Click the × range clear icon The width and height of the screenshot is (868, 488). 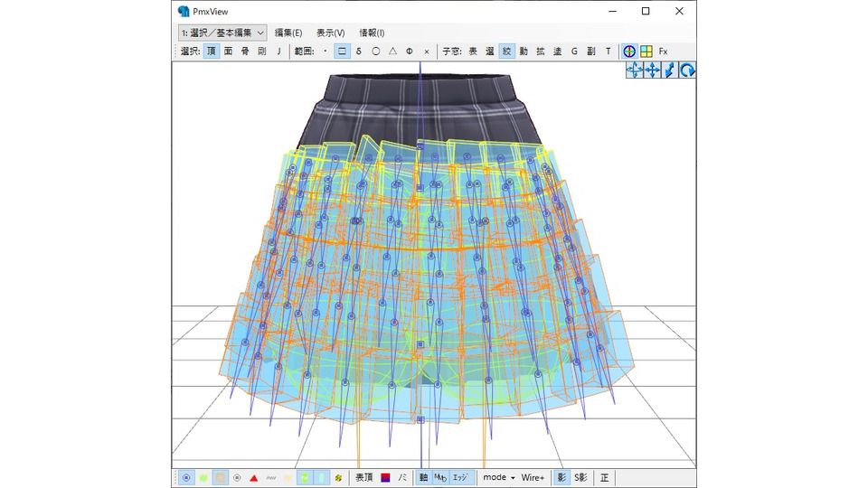pos(426,52)
